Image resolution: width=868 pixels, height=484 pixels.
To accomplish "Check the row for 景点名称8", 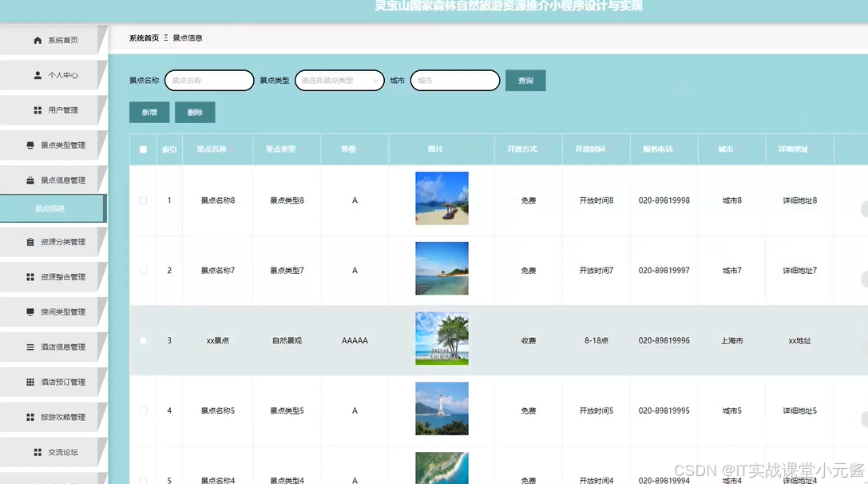I will (143, 200).
